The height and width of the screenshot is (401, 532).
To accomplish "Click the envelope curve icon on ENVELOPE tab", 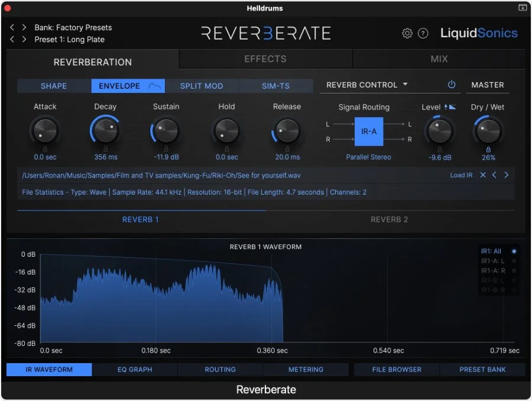I will tap(154, 86).
